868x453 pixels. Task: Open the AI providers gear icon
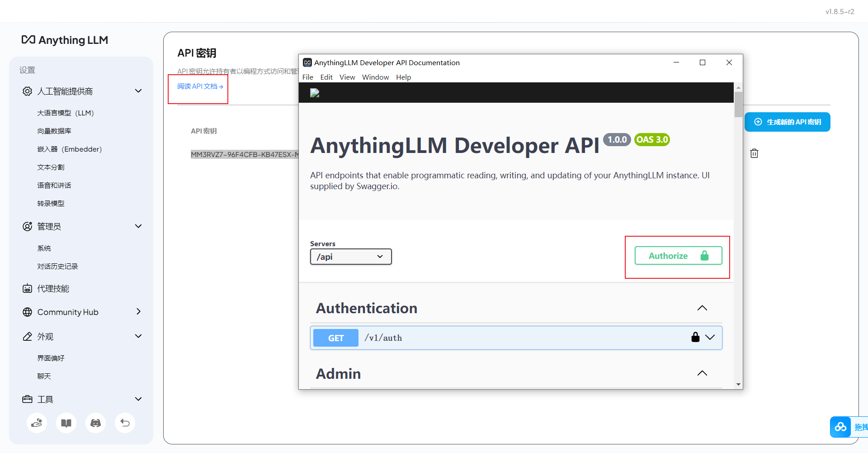point(28,91)
